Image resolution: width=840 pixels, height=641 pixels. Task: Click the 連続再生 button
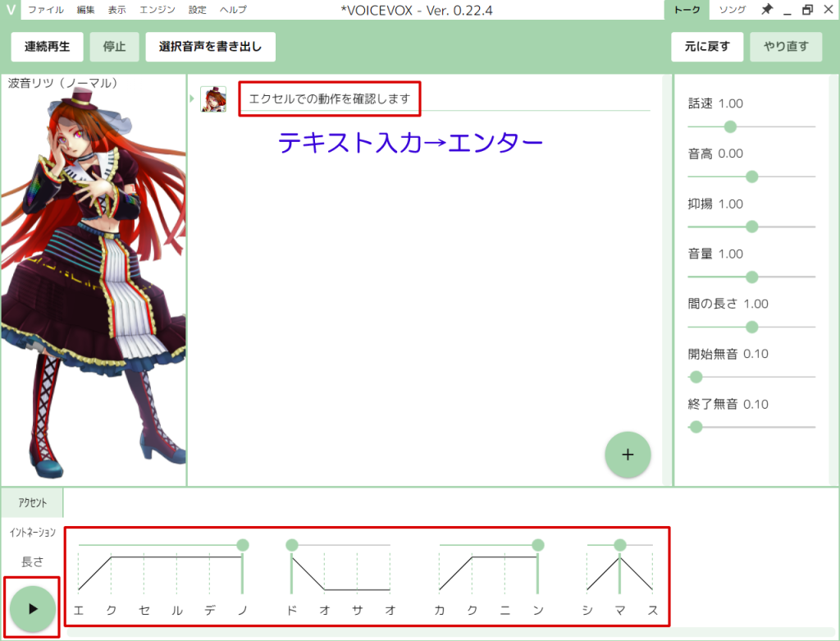pyautogui.click(x=48, y=47)
